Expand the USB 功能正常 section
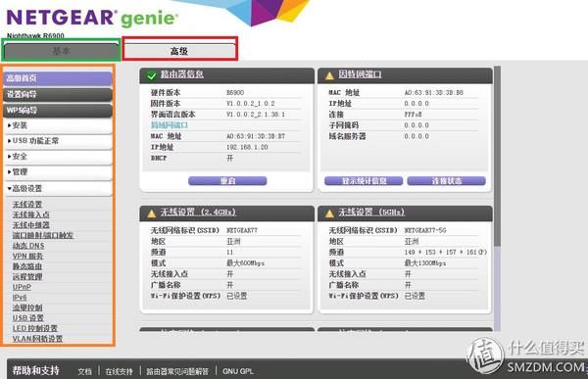 point(58,141)
